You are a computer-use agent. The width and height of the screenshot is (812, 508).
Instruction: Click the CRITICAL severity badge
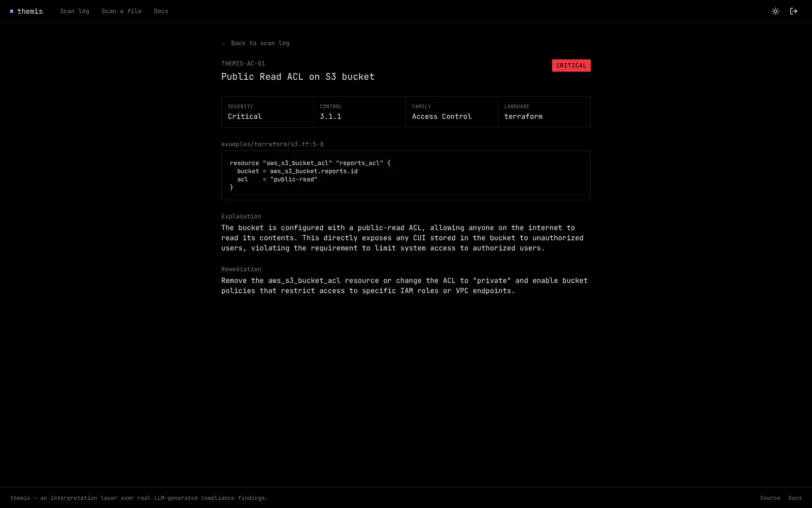(x=571, y=66)
